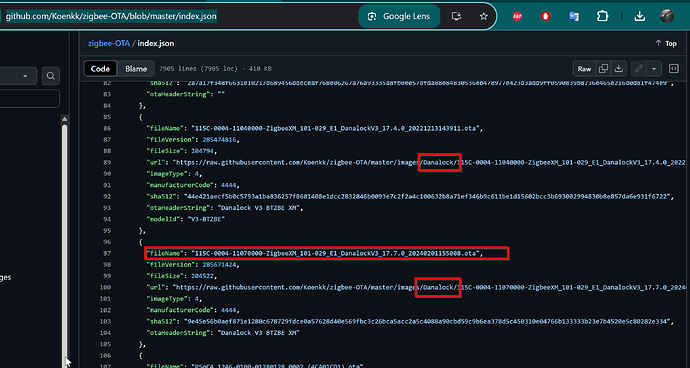Screen dimensions: 690x368
Task: Open the browser extensions puzzle menu
Action: (x=602, y=16)
